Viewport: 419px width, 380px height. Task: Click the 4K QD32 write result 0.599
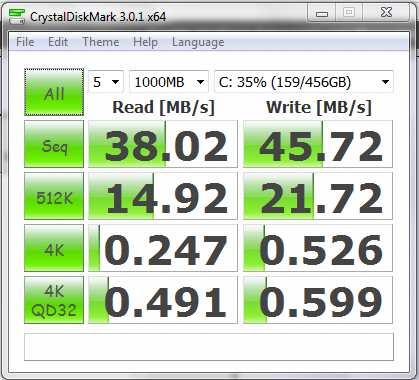(318, 300)
